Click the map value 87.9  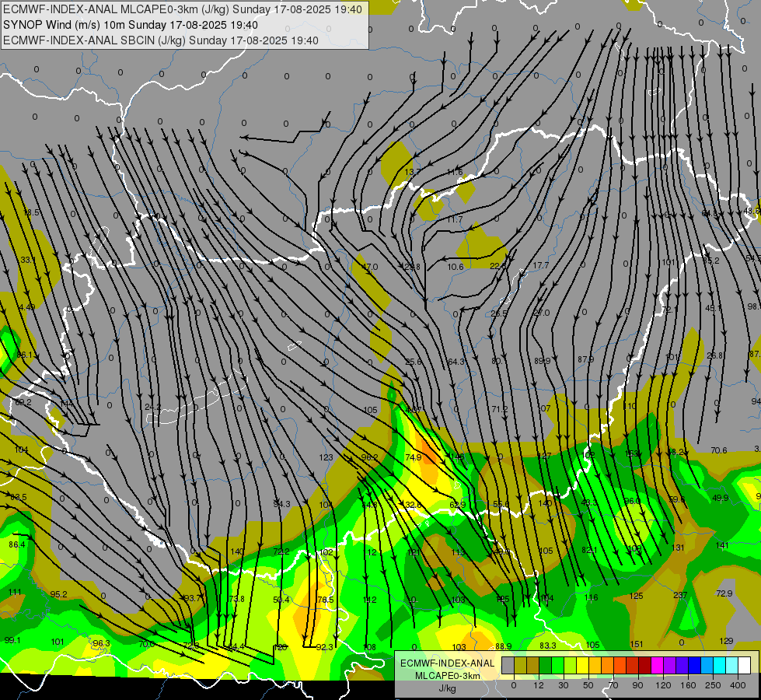point(586,359)
